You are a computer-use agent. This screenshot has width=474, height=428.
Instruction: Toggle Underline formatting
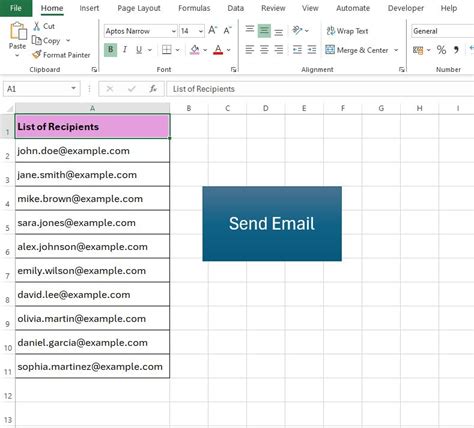click(139, 50)
